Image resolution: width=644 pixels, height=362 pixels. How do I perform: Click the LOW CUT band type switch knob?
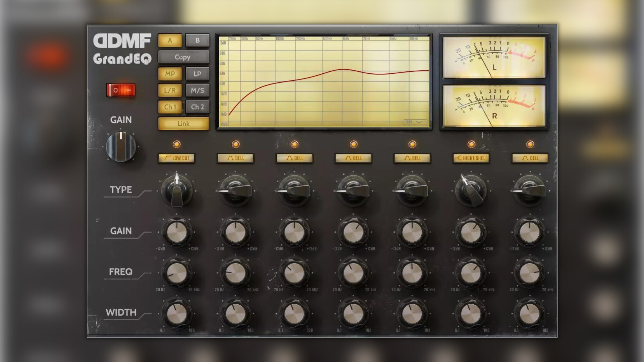[177, 190]
